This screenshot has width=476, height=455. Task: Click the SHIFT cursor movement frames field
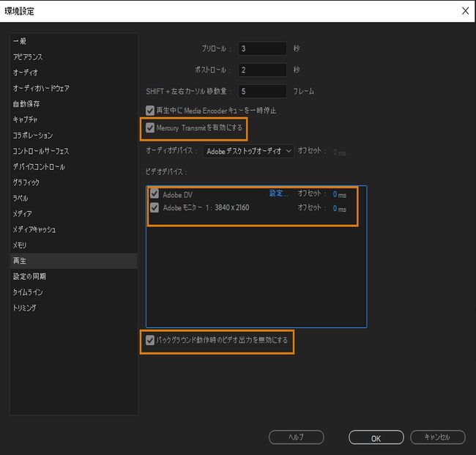tap(262, 92)
